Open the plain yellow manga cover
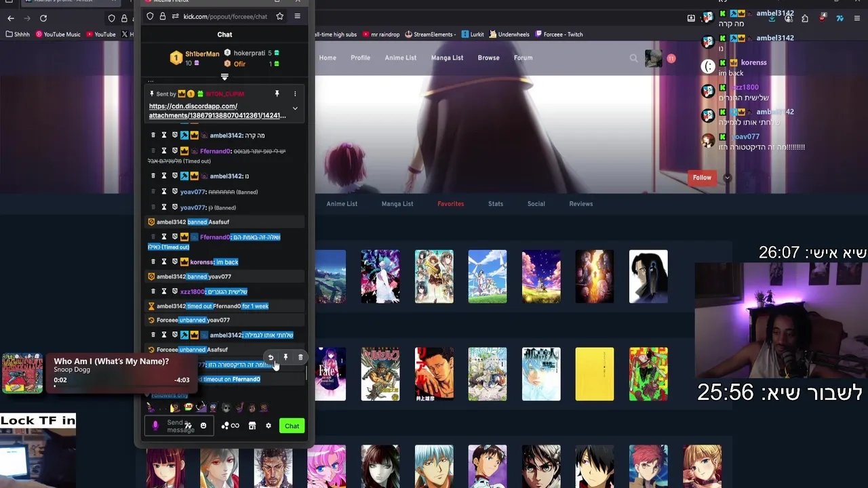The height and width of the screenshot is (488, 868). 595,374
